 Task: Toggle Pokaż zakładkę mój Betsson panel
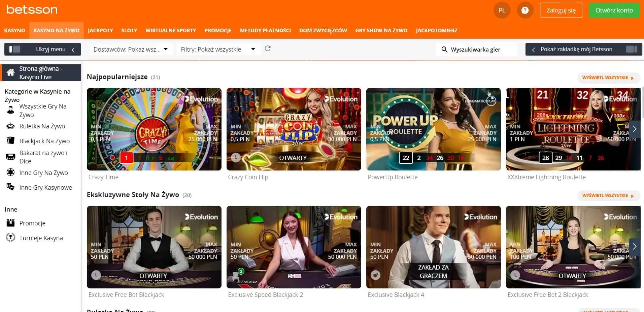(x=584, y=49)
